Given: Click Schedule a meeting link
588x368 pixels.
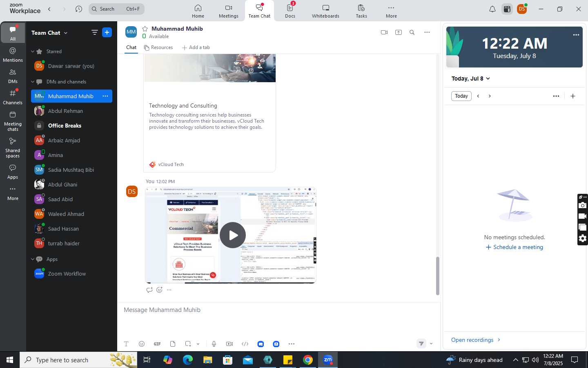Looking at the screenshot, I should (x=514, y=247).
